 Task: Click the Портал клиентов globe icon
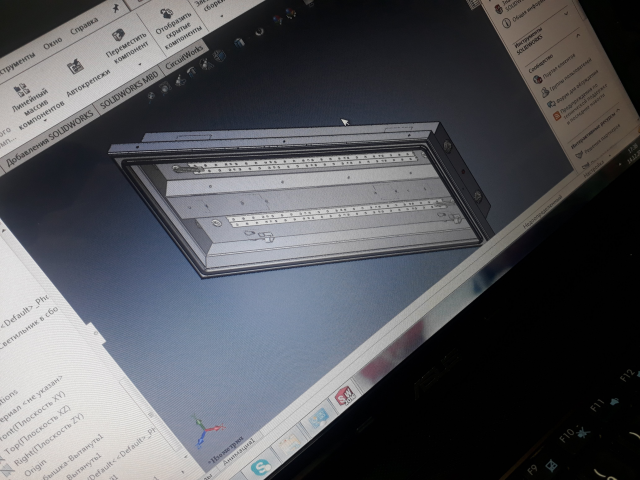coord(538,78)
